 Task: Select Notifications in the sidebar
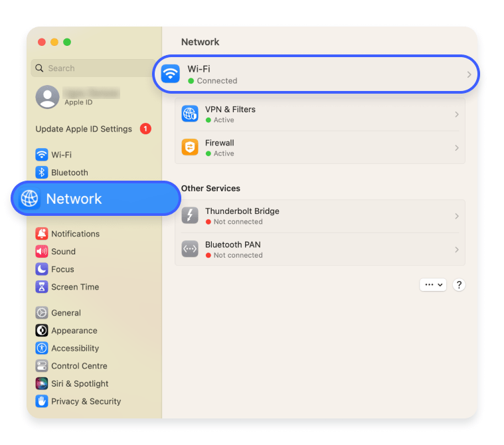[x=75, y=234]
